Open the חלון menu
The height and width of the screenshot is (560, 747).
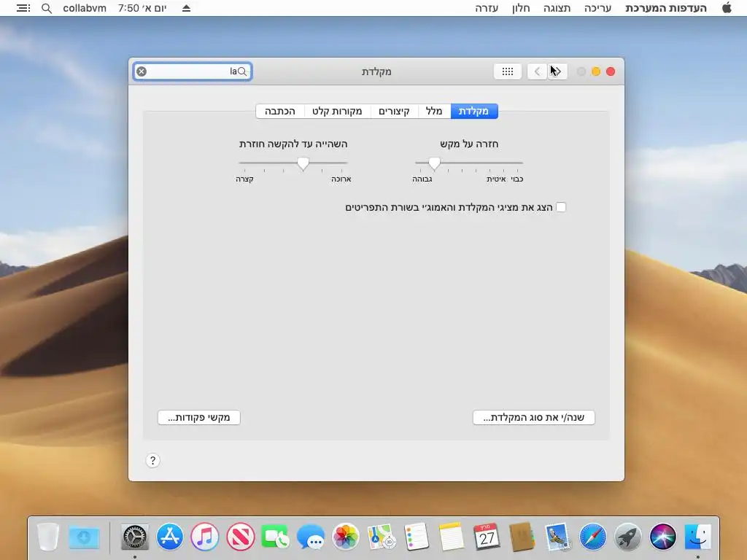pos(521,8)
